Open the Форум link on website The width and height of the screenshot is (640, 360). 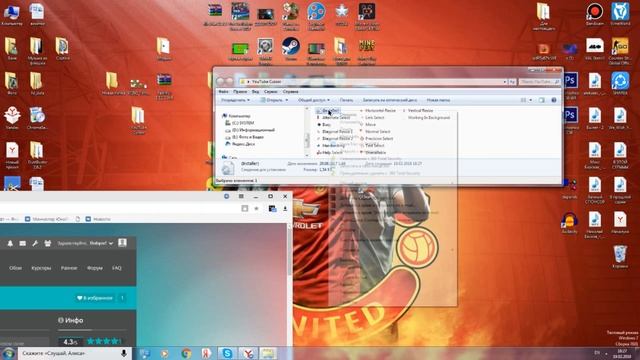[x=95, y=268]
